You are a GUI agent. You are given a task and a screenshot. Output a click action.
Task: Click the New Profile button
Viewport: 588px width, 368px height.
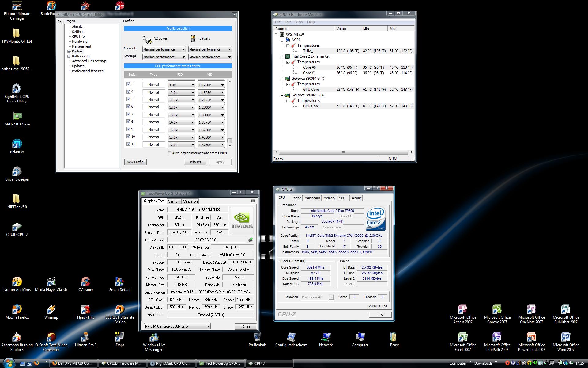tap(135, 162)
